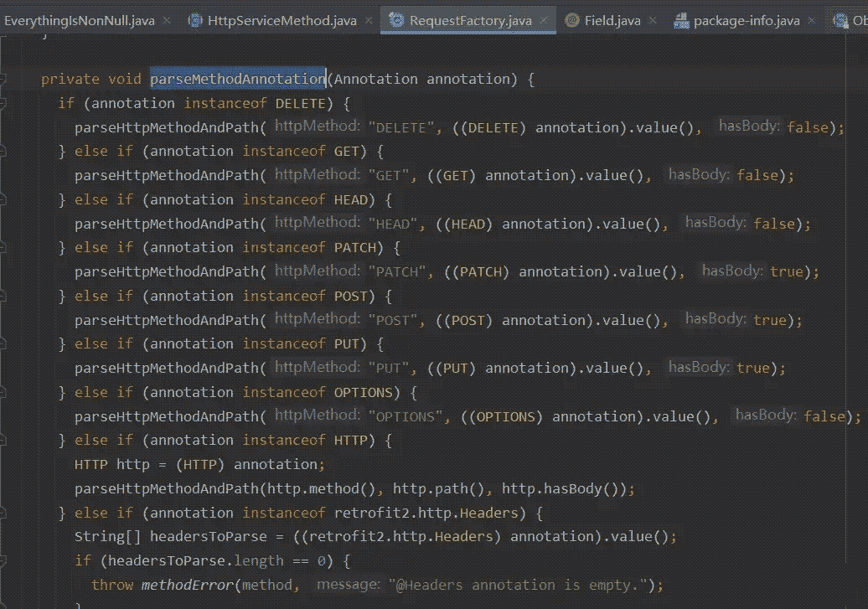
Task: Toggle fold marker at instanceof HTTP line
Action: [3, 440]
